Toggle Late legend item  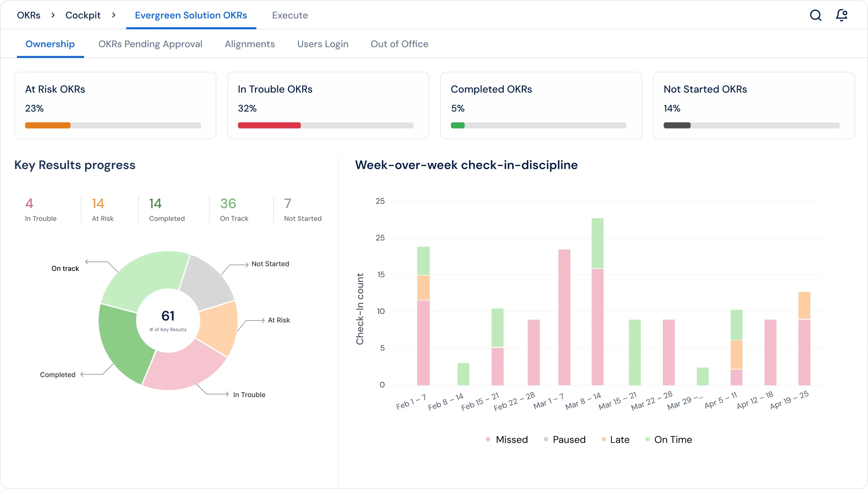[615, 439]
